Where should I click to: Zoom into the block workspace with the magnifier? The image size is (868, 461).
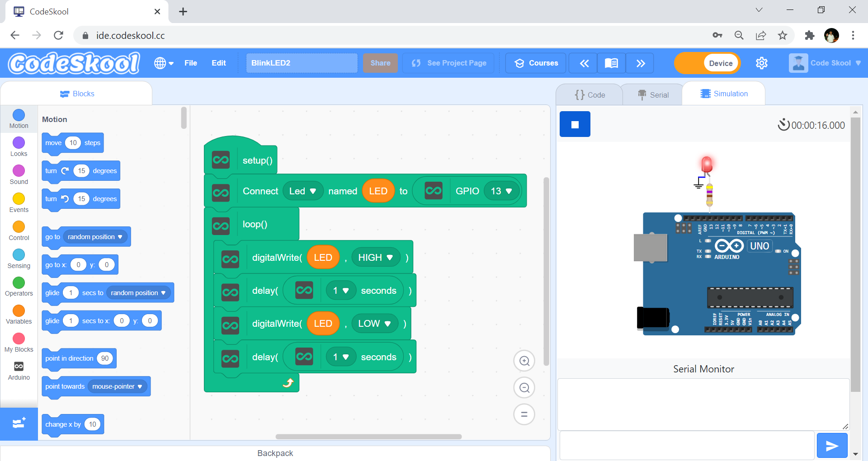click(524, 361)
